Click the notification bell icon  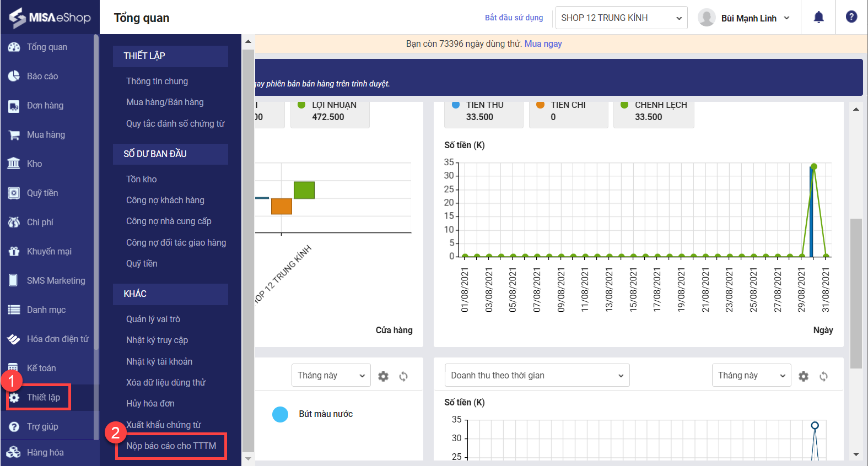818,18
